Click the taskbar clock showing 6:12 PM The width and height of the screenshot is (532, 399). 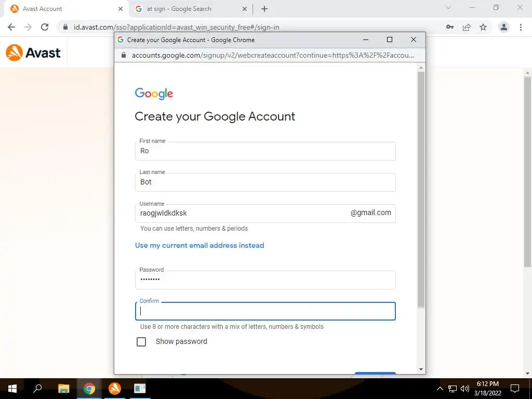487,389
